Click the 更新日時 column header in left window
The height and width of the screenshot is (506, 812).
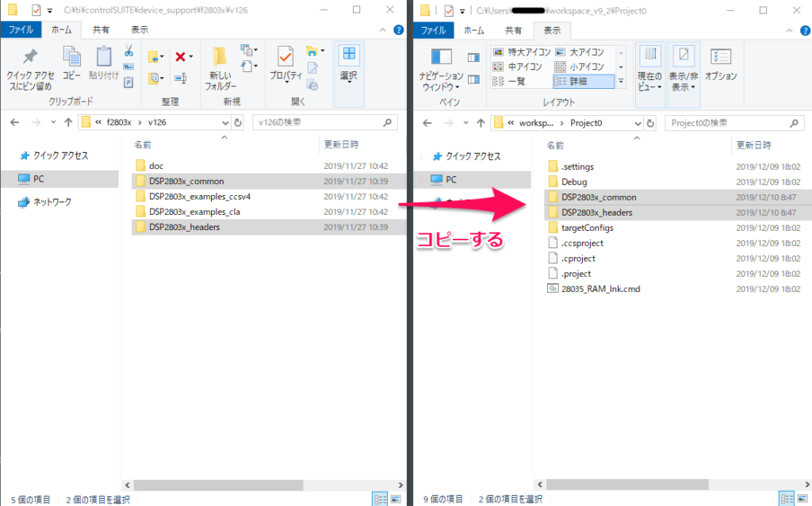click(341, 145)
